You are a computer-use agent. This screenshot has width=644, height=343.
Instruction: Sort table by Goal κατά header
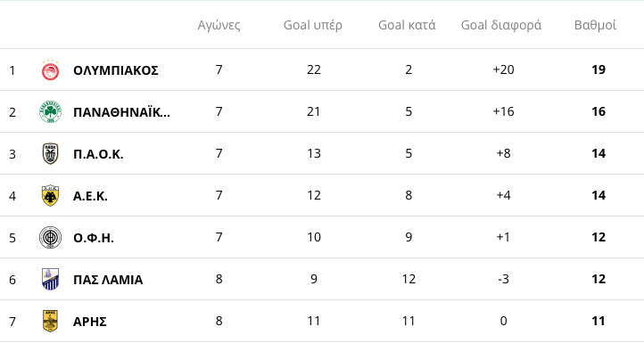pyautogui.click(x=407, y=25)
